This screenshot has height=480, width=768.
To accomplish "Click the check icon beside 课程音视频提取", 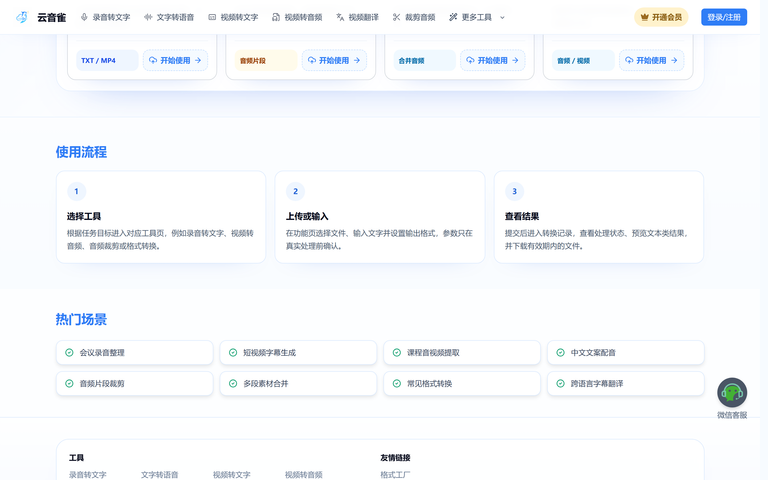I will click(397, 353).
